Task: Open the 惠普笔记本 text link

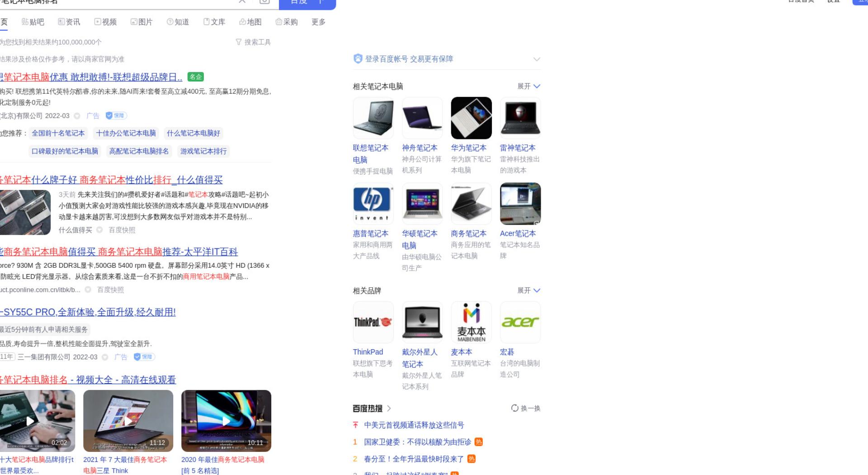Action: (x=371, y=233)
